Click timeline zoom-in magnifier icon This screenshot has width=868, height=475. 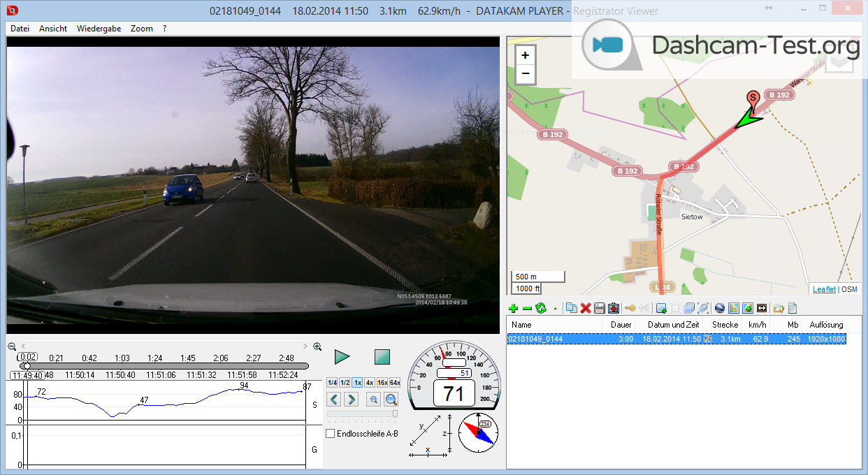point(317,346)
